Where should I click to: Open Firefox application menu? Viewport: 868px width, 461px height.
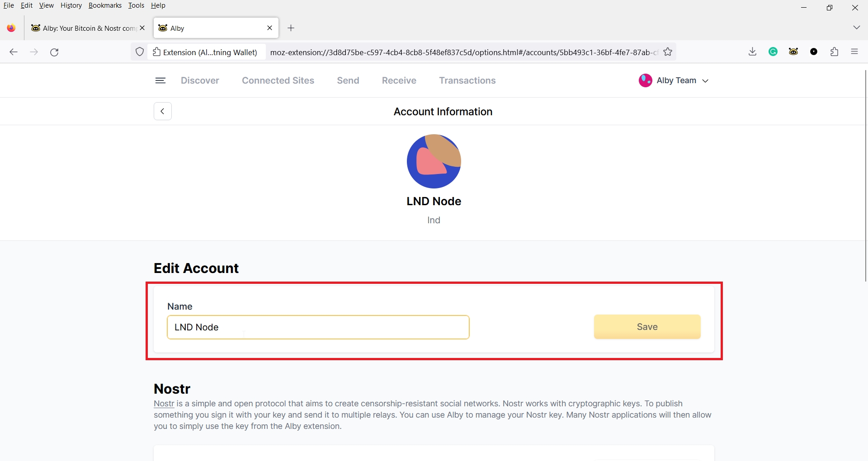coord(854,52)
